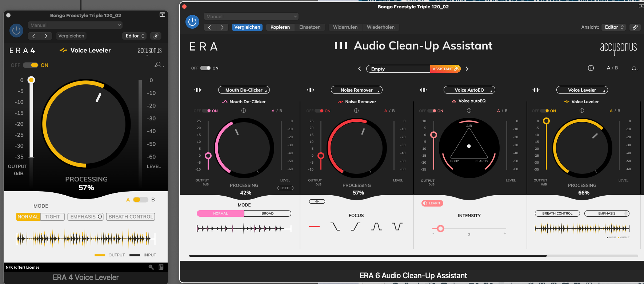Select the notch focus shape
Image resolution: width=644 pixels, height=284 pixels.
[397, 227]
